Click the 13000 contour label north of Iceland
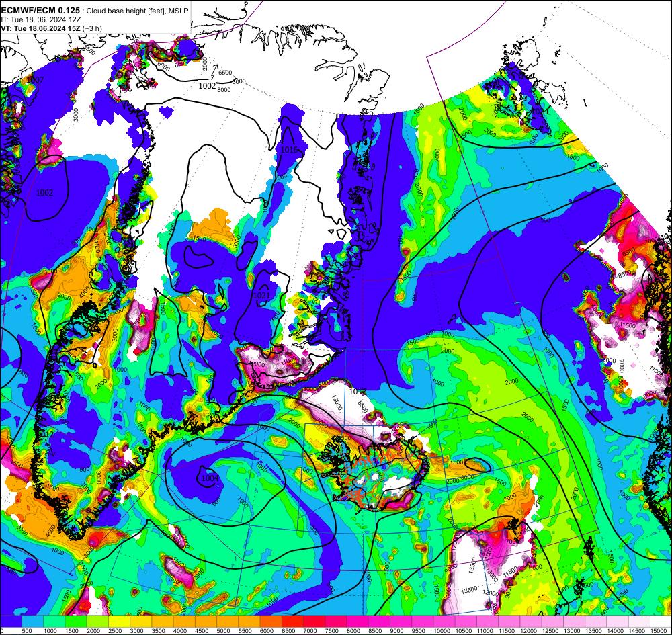The image size is (672, 635). pyautogui.click(x=337, y=403)
